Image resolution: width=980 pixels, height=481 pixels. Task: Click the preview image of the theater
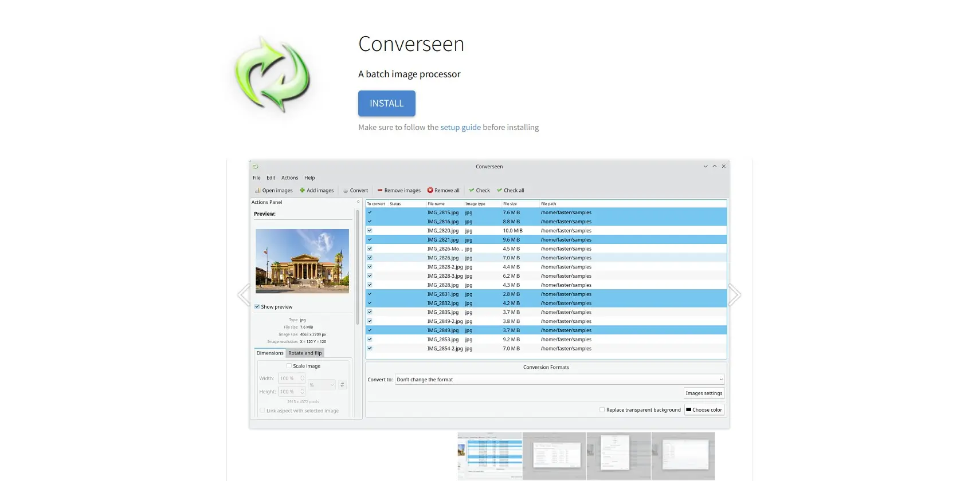tap(302, 261)
